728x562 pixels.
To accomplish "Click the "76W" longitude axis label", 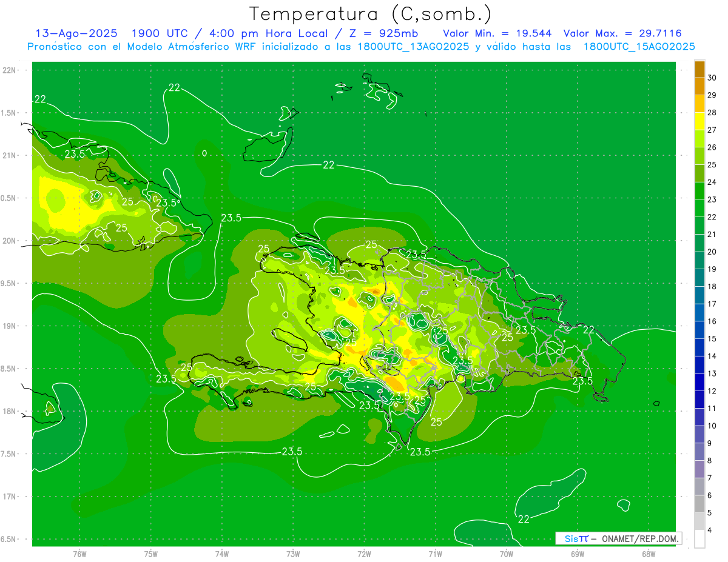I will pos(79,554).
